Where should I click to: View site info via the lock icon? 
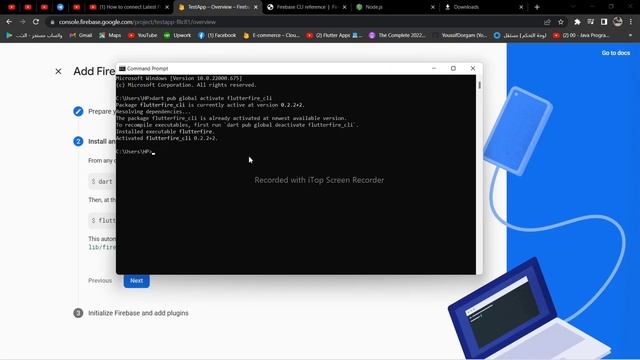[x=52, y=22]
